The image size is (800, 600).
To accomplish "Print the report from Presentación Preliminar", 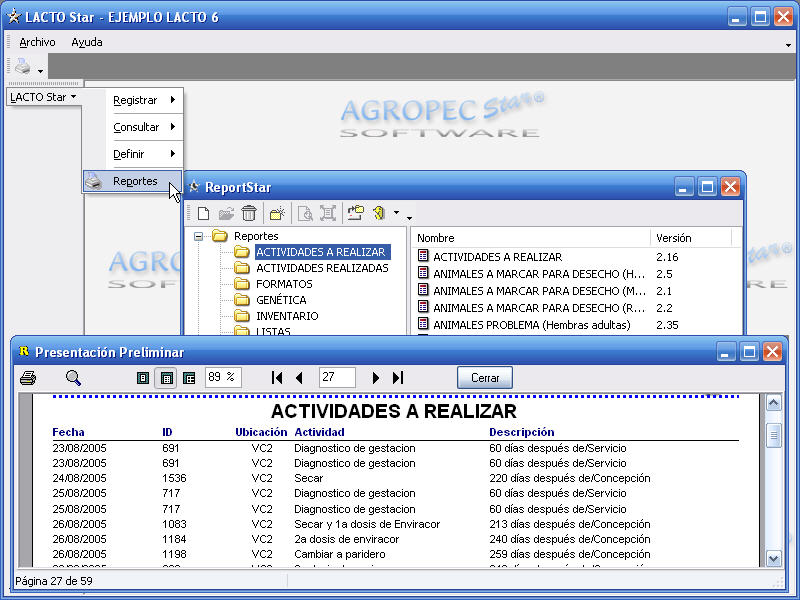I will (28, 378).
